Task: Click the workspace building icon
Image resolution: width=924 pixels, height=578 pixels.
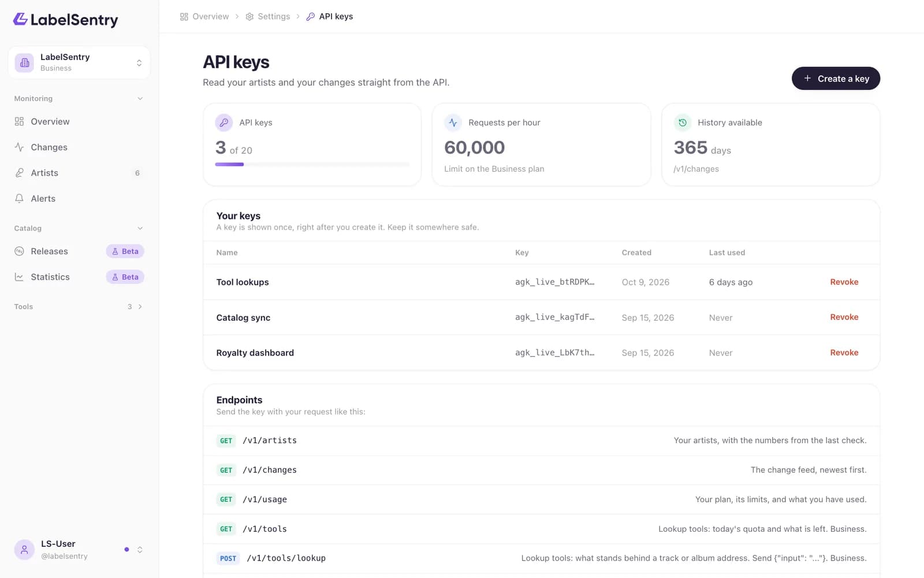Action: coord(24,62)
